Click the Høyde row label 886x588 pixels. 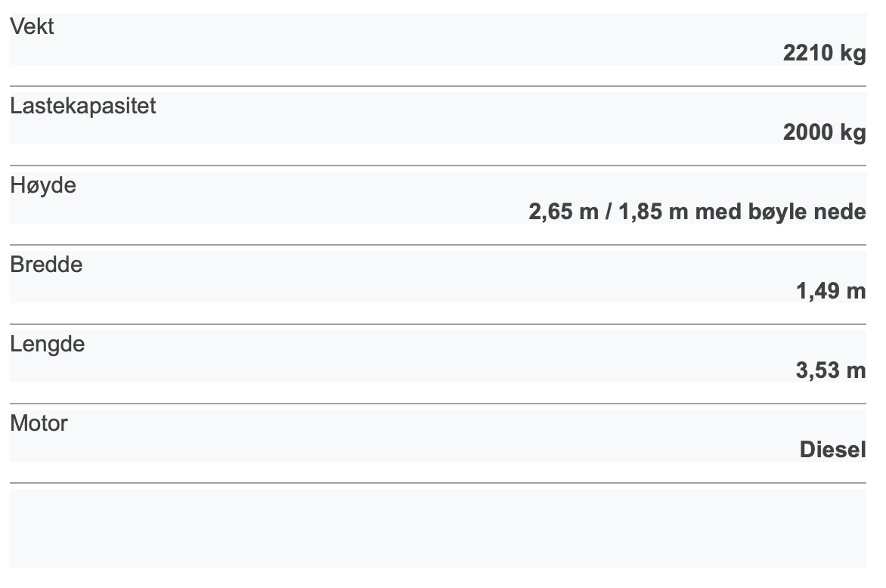click(x=43, y=185)
